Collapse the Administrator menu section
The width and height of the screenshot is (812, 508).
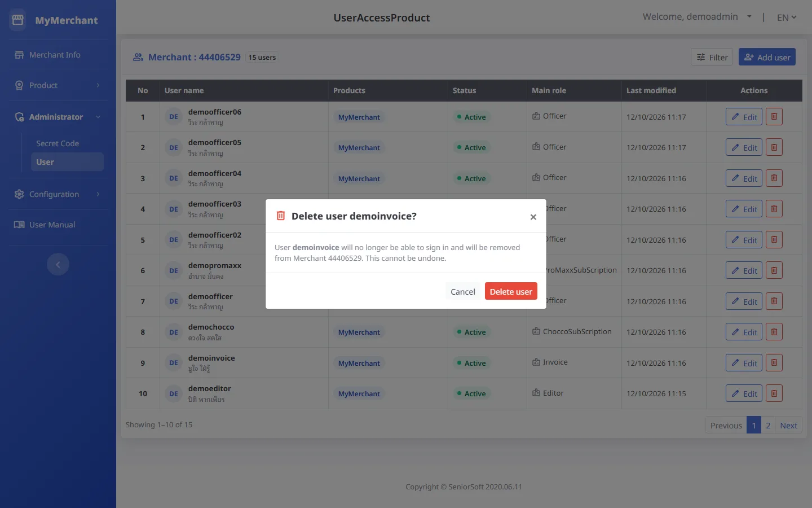click(x=98, y=117)
